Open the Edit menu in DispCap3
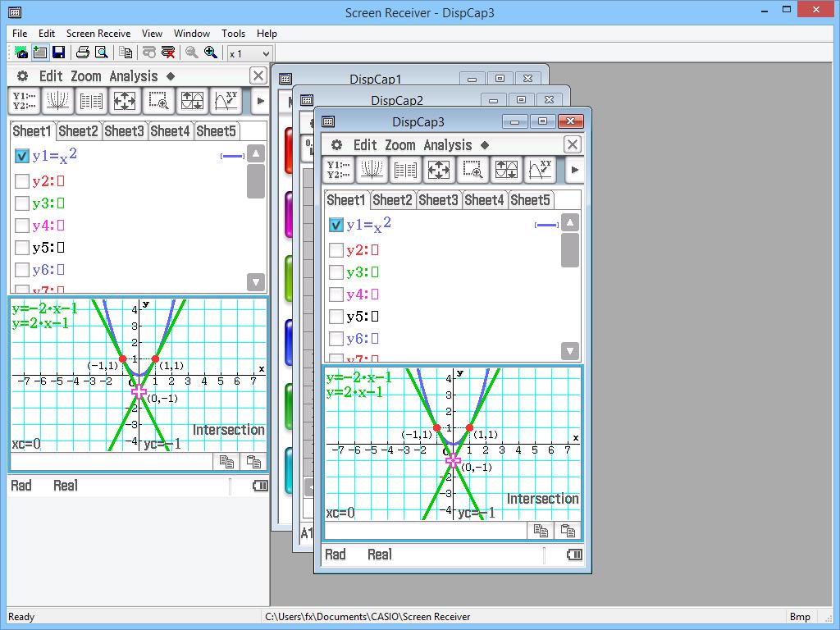The image size is (840, 630). click(x=365, y=145)
